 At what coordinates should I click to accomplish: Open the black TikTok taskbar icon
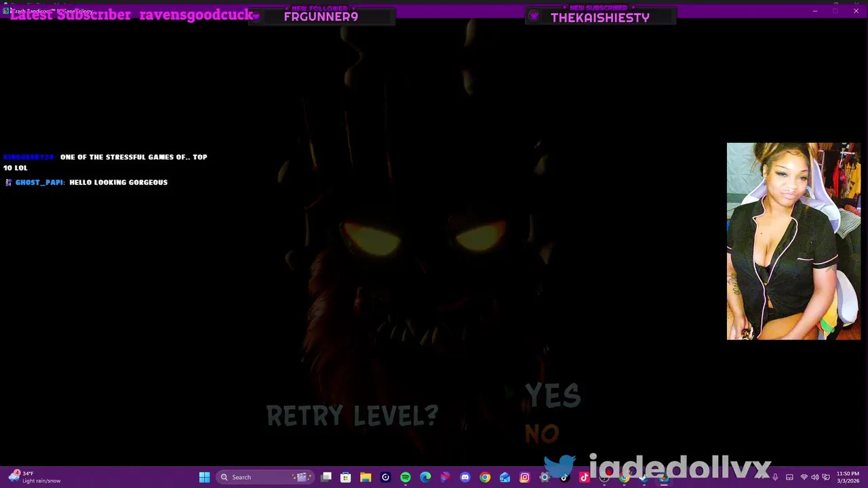[564, 477]
